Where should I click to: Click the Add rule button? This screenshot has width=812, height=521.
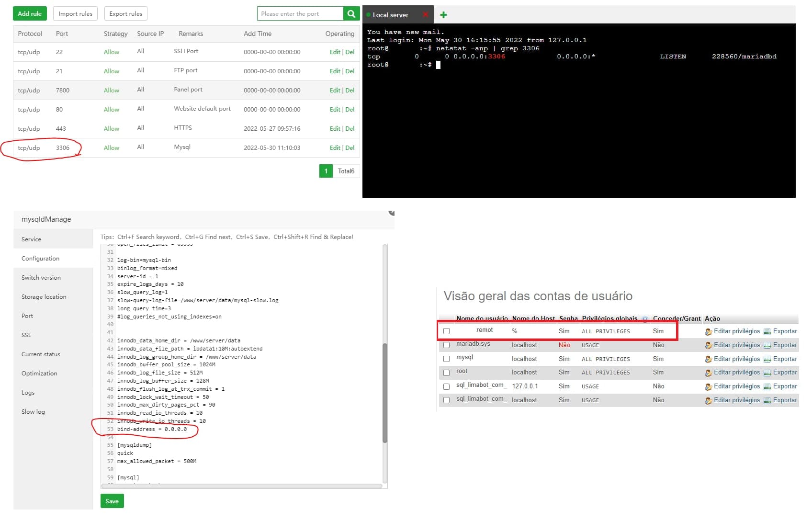pyautogui.click(x=30, y=13)
